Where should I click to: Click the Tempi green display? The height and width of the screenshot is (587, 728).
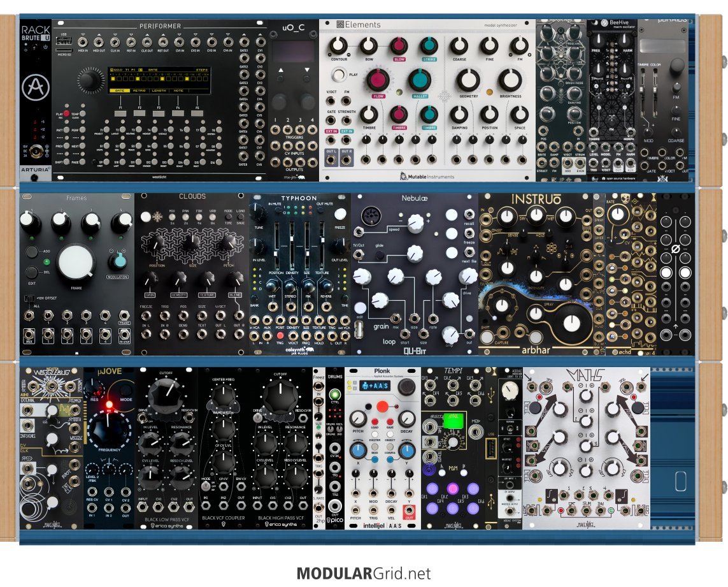pyautogui.click(x=453, y=421)
